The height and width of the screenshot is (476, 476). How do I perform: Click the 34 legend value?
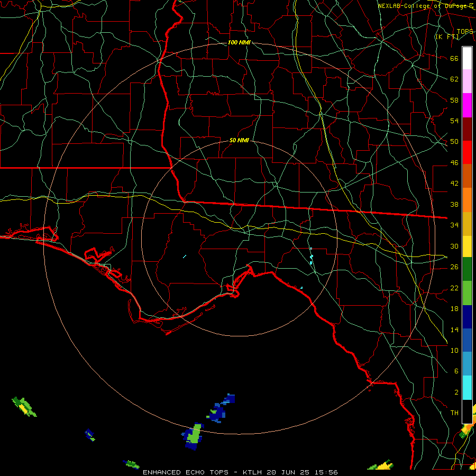[x=454, y=225]
